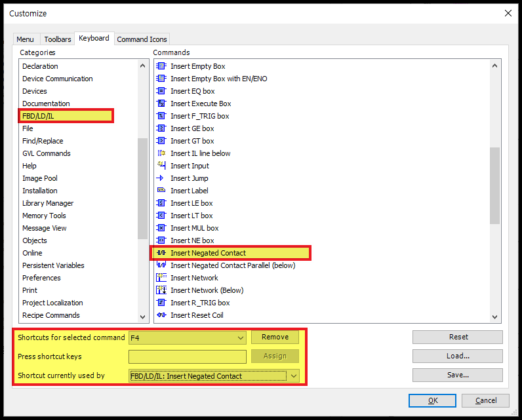Select the Device Communication category
Viewport: 522px width, 420px height.
(57, 79)
